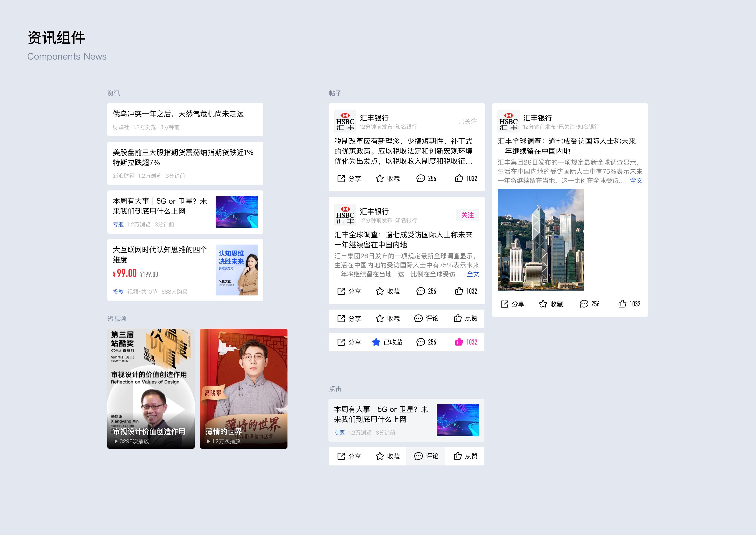Open news 俄乌冲突一年之后 headline
This screenshot has height=535, width=756.
(178, 114)
